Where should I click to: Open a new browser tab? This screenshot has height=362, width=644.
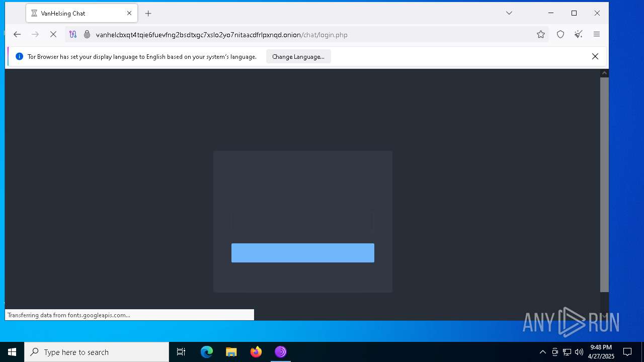click(148, 14)
